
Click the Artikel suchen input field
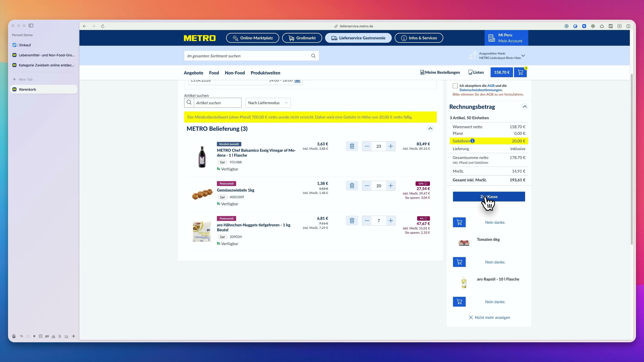217,103
